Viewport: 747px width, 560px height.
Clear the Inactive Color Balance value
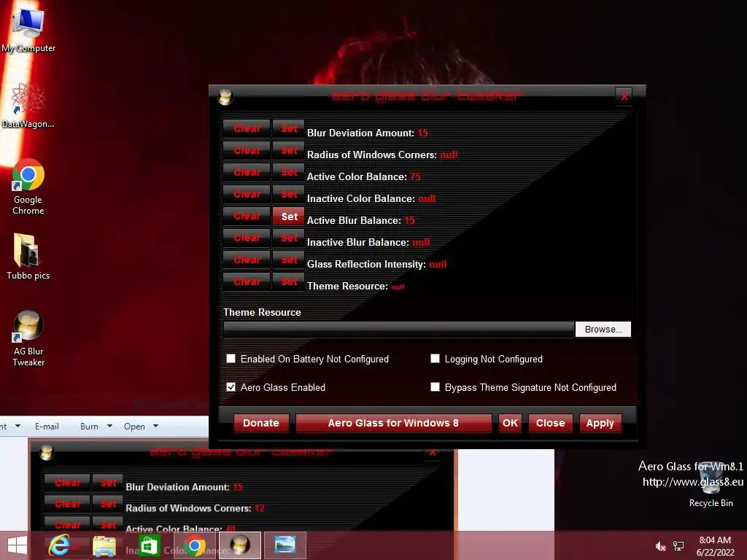[247, 194]
